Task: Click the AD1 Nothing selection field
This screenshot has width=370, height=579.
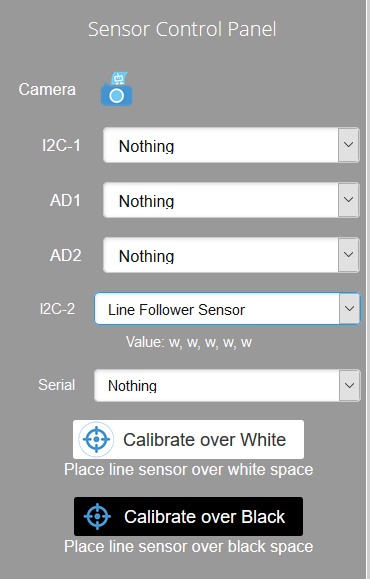Action: (x=231, y=200)
